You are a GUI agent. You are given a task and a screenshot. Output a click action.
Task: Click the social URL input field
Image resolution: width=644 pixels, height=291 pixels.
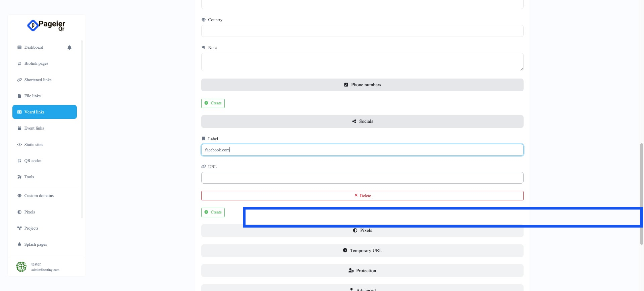[x=362, y=178]
